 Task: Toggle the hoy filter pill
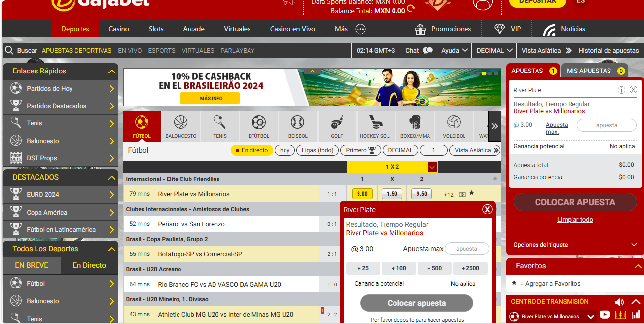[x=285, y=150]
